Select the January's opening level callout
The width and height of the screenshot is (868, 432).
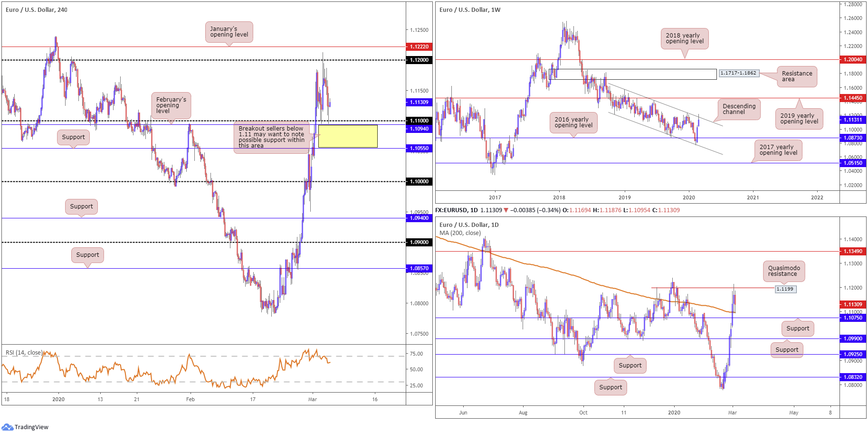[x=229, y=32]
